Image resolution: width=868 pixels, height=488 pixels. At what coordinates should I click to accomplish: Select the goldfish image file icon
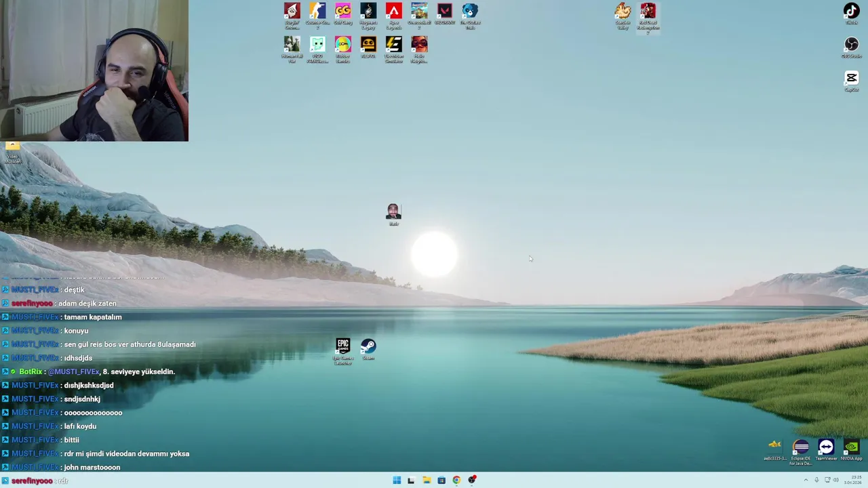[x=775, y=450]
